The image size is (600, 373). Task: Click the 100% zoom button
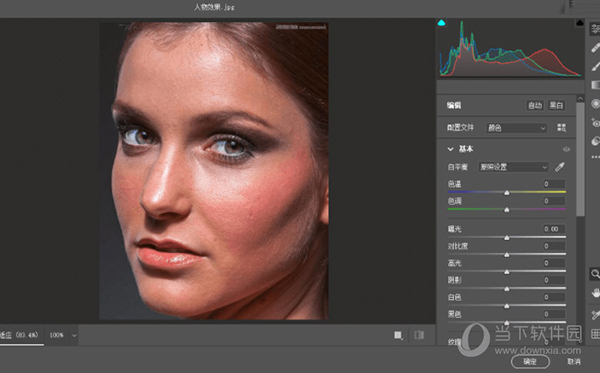pyautogui.click(x=56, y=335)
